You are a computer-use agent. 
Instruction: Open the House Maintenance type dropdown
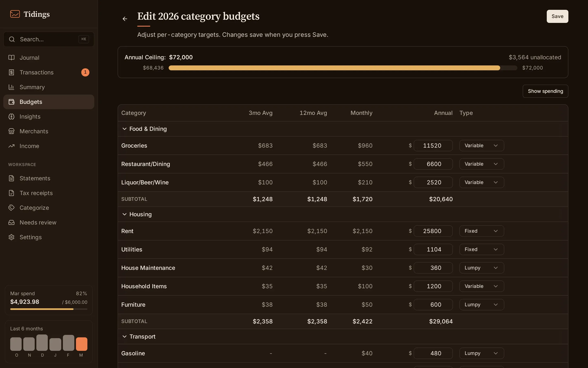tap(482, 268)
